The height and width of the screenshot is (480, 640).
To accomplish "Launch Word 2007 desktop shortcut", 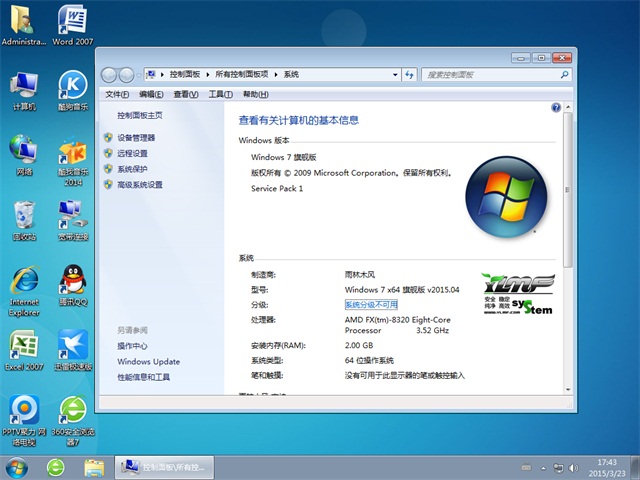I will coord(73,24).
